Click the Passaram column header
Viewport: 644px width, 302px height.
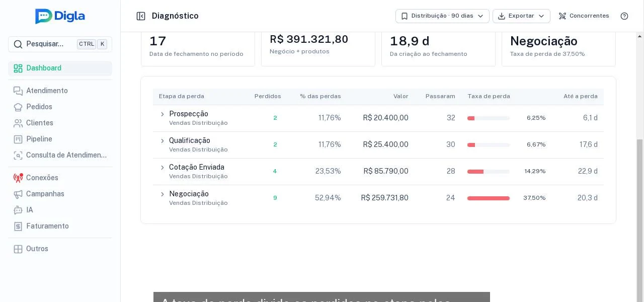pyautogui.click(x=440, y=97)
